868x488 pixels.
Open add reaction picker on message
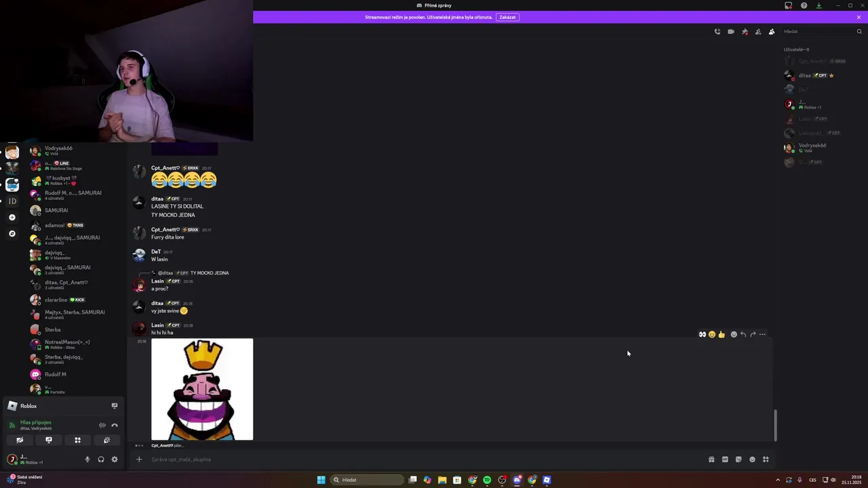point(734,334)
